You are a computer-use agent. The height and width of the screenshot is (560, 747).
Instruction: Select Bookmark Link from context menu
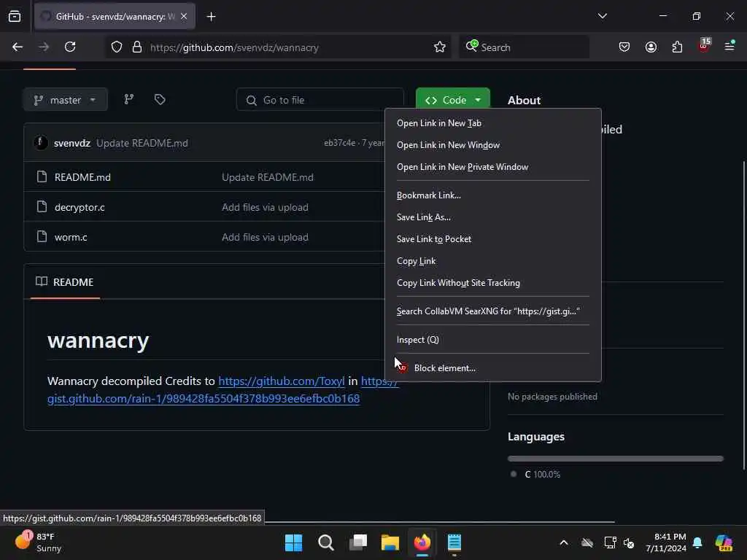493,195
